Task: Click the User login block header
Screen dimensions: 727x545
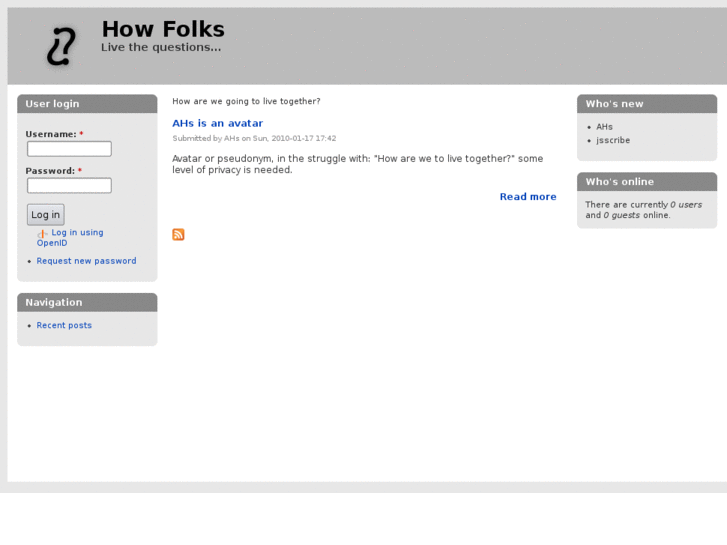Action: (87, 104)
